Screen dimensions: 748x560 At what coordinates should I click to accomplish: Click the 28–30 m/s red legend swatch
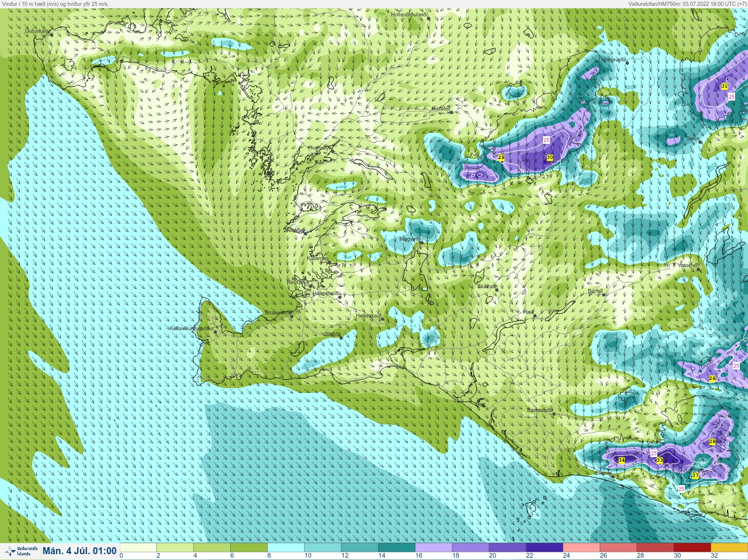click(x=655, y=548)
